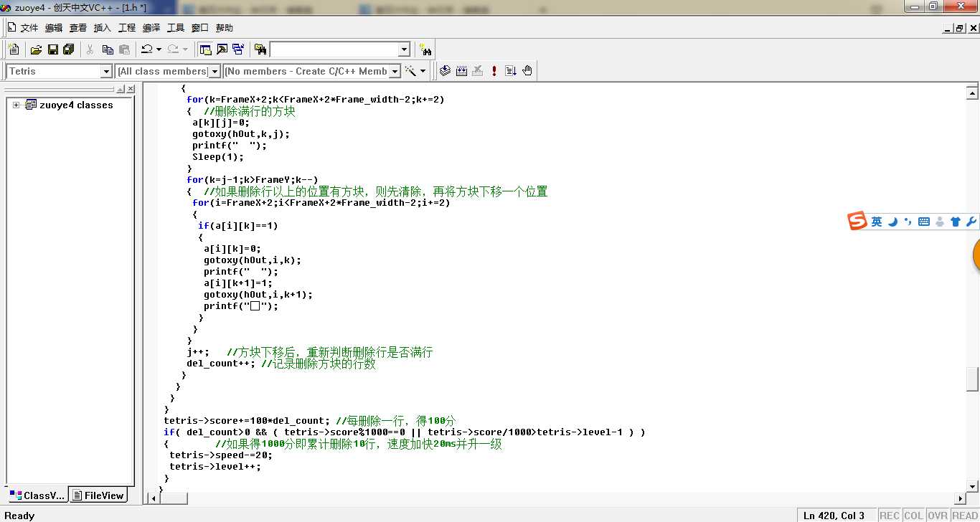Open the 工程 menu

pos(127,28)
